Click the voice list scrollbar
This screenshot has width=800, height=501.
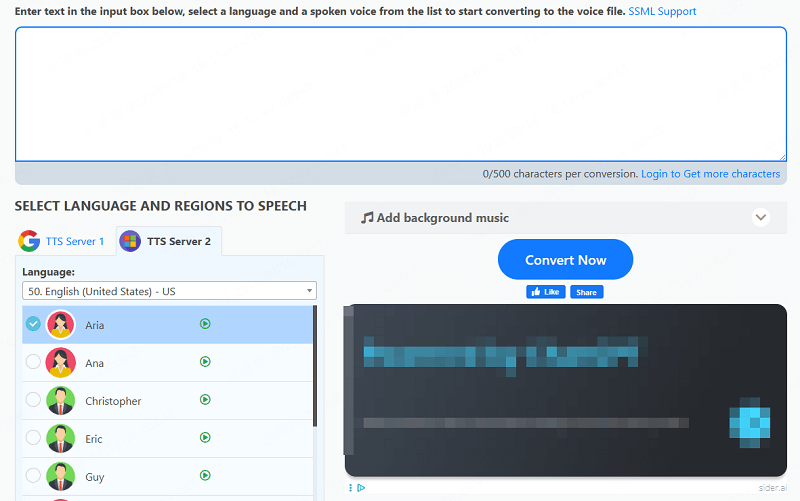tap(315, 365)
